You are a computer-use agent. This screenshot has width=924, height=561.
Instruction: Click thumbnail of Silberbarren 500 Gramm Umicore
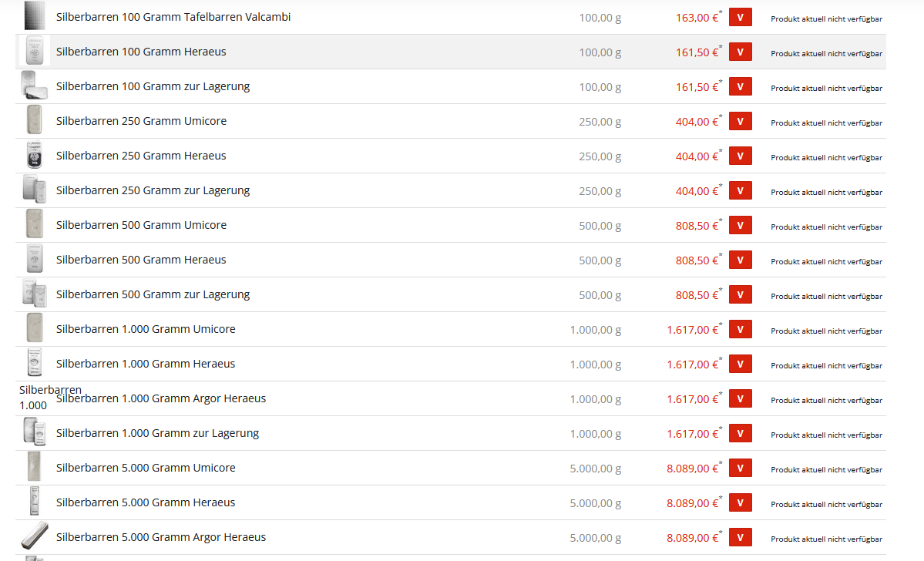(35, 224)
